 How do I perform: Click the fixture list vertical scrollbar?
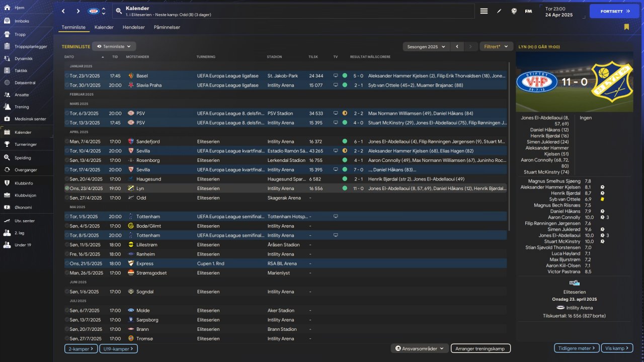click(509, 146)
